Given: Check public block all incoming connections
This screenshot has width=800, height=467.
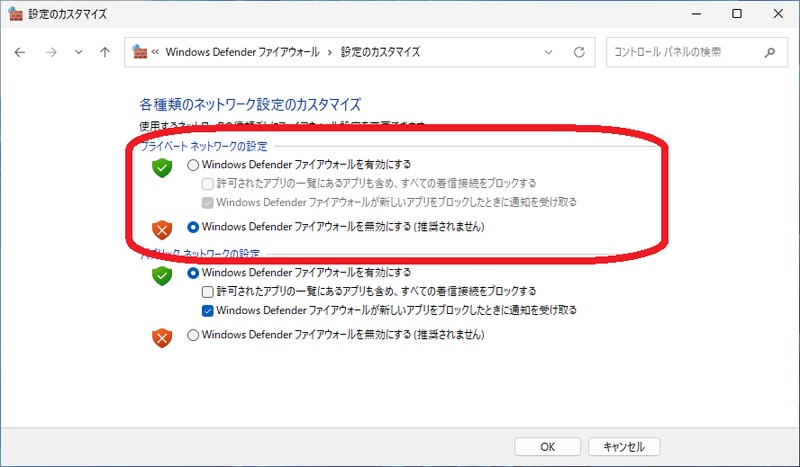Looking at the screenshot, I should tap(207, 292).
